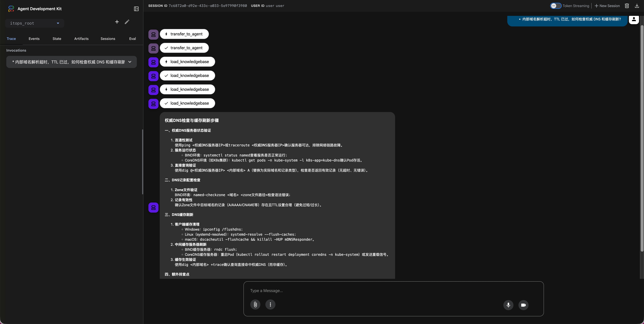Open more message options with three-dots icon
Image resolution: width=644 pixels, height=324 pixels.
[x=270, y=304]
